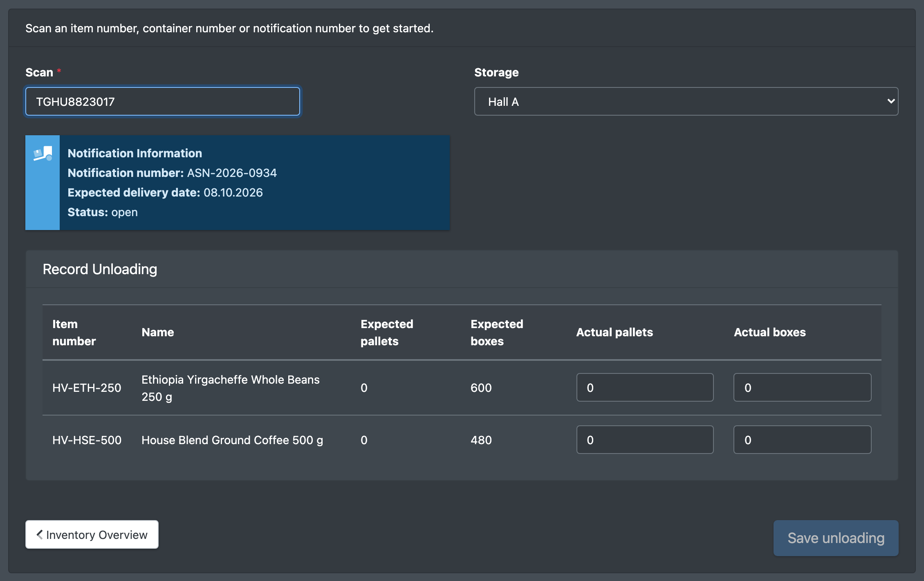Click expected boxes value 480
This screenshot has width=924, height=581.
481,440
